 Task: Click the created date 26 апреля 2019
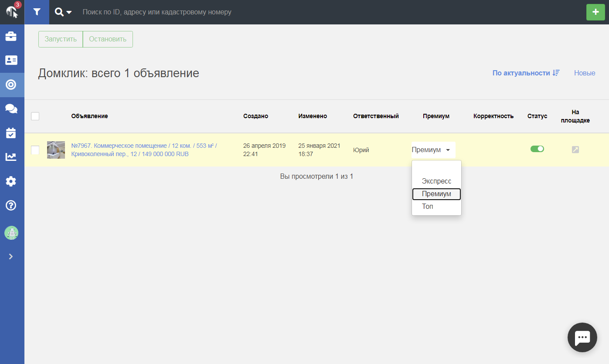point(265,150)
